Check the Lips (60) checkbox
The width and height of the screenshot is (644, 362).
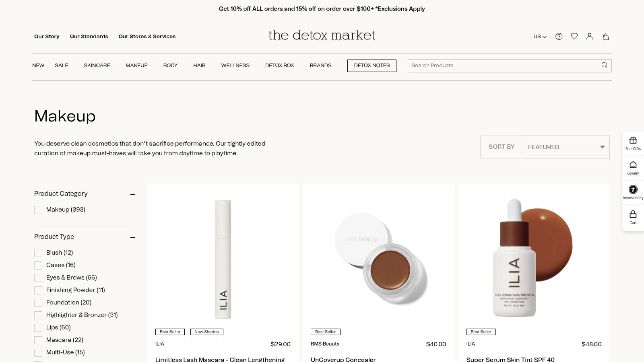(x=38, y=328)
